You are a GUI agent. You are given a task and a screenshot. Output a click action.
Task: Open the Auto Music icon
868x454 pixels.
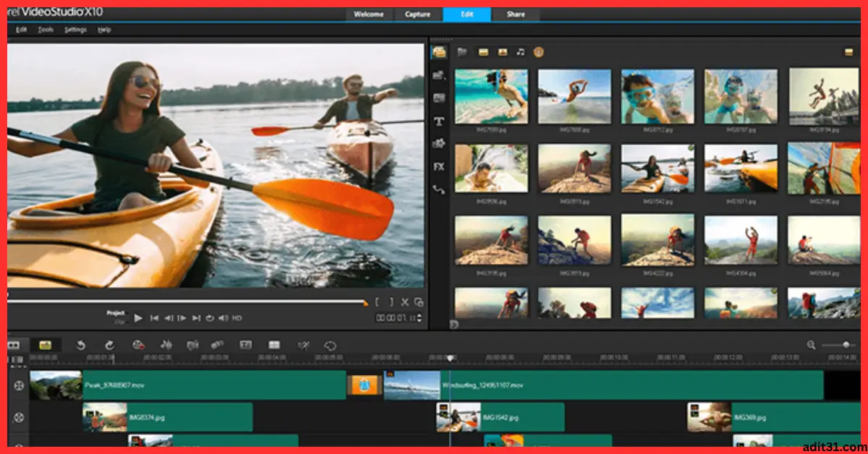coord(192,346)
